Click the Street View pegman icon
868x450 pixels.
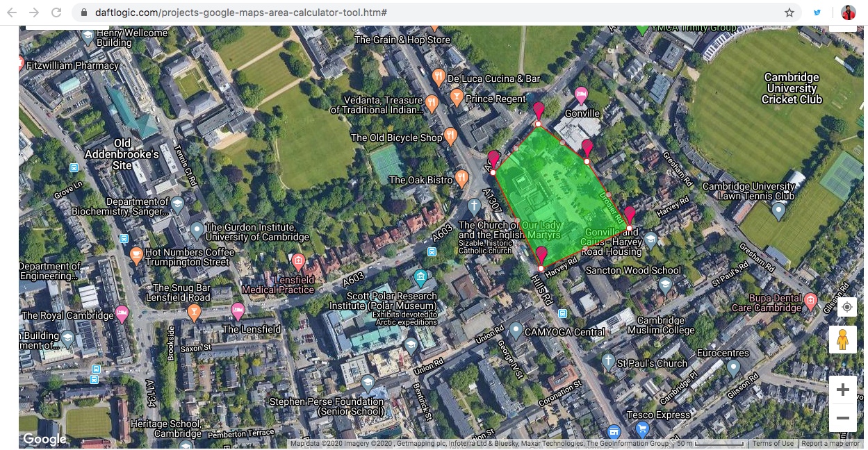(842, 340)
